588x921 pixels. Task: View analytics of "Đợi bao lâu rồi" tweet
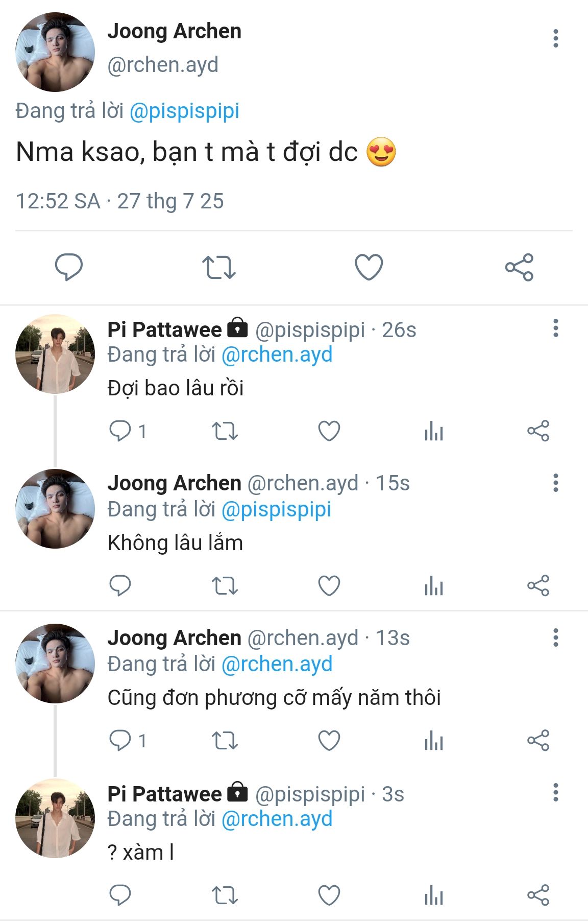click(433, 431)
